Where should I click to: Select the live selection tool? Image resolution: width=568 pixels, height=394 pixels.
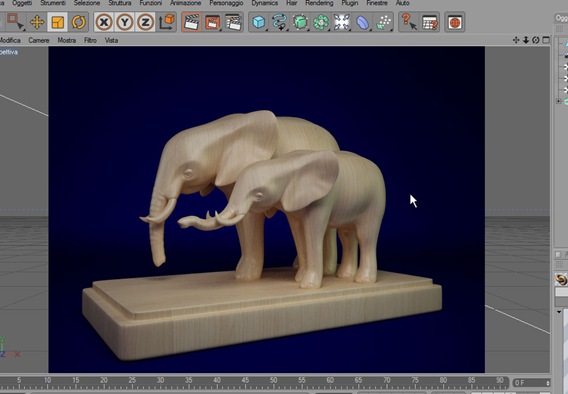point(15,21)
